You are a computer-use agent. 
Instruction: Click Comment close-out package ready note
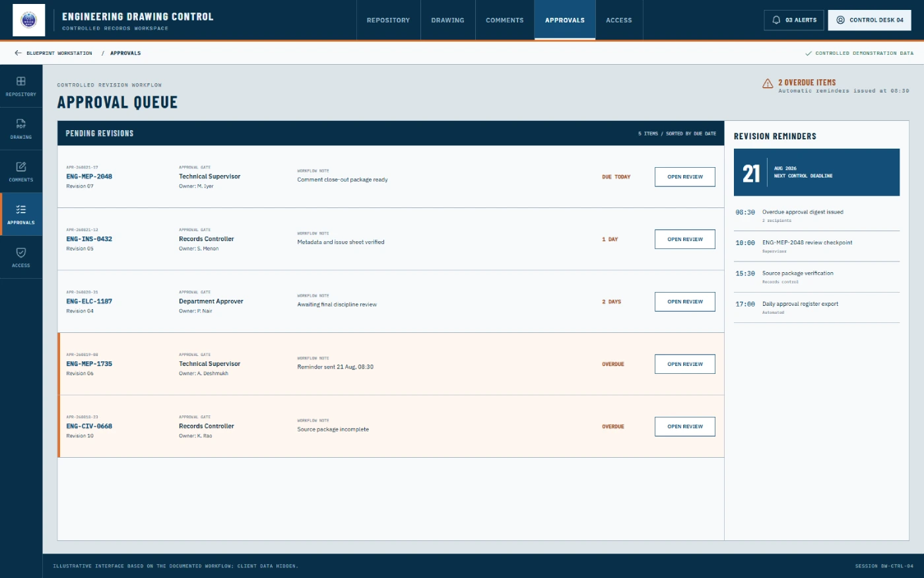click(x=343, y=180)
